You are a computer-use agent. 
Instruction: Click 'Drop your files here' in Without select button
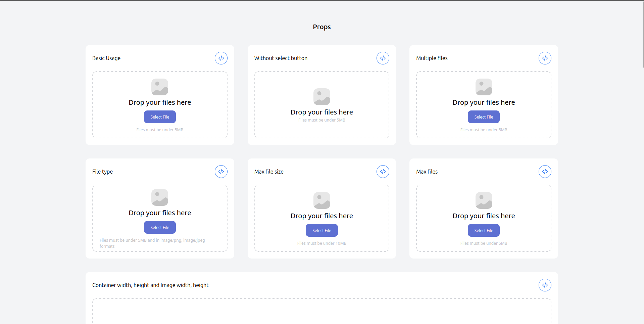321,112
